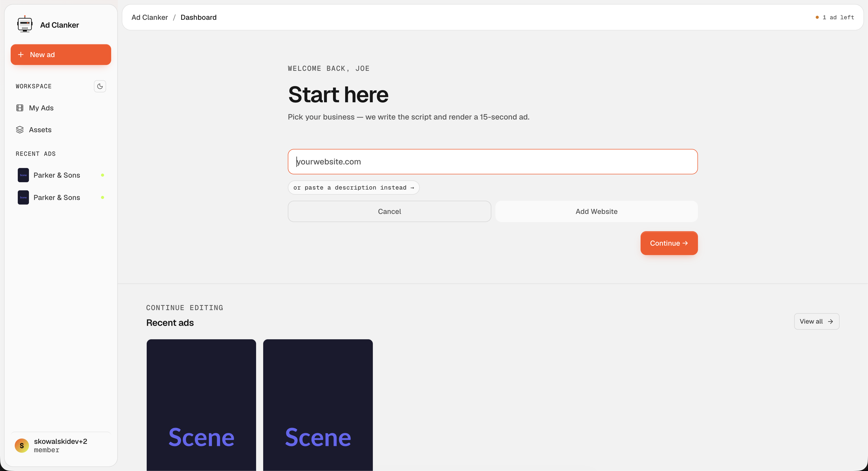
Task: Click thumbnail icon of second Parker & Sons
Action: point(23,197)
